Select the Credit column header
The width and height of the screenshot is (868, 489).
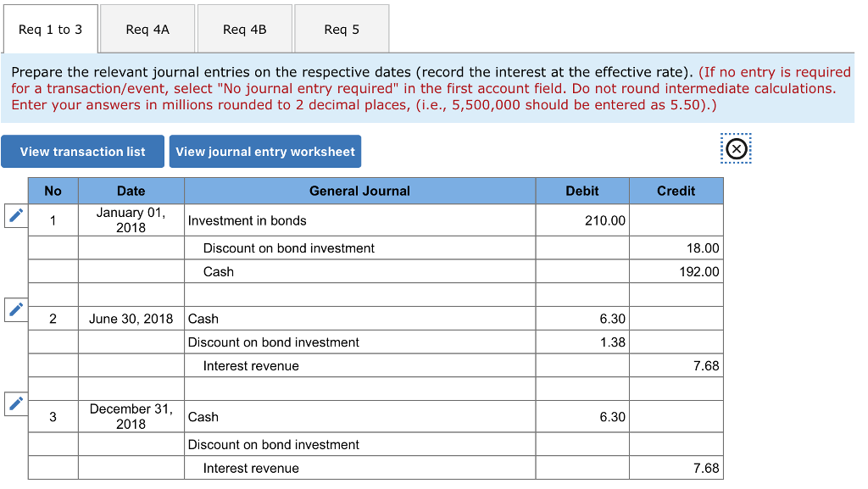point(676,191)
